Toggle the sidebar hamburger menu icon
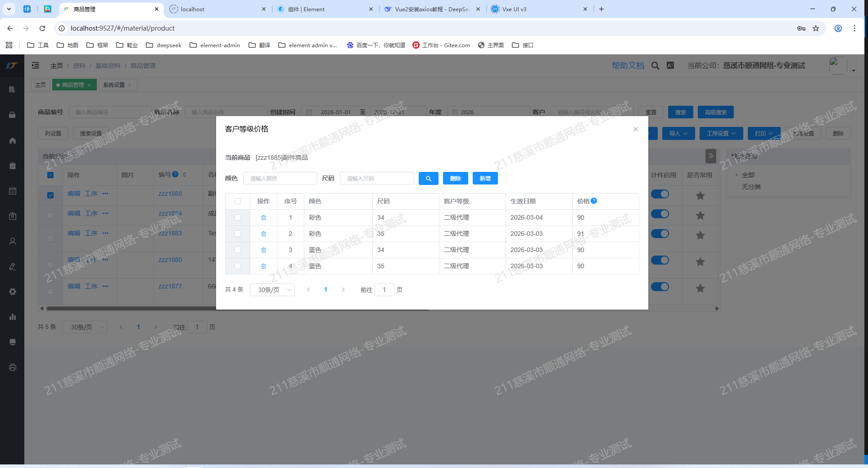The height and width of the screenshot is (468, 868). point(36,66)
